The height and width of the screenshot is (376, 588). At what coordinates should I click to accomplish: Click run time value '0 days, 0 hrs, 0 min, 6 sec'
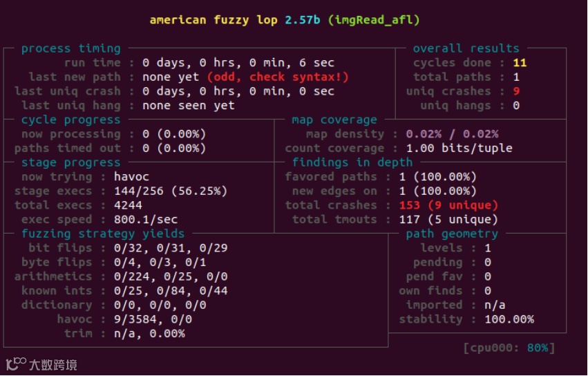[238, 63]
